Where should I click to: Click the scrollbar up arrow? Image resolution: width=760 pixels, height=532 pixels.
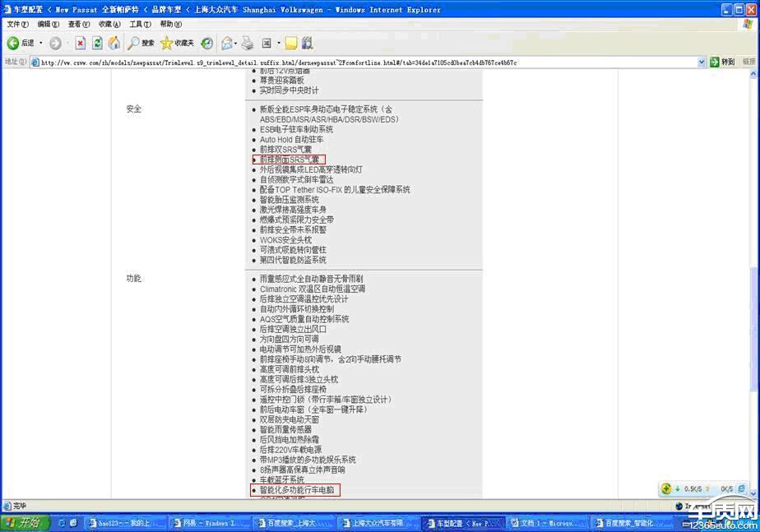click(753, 74)
